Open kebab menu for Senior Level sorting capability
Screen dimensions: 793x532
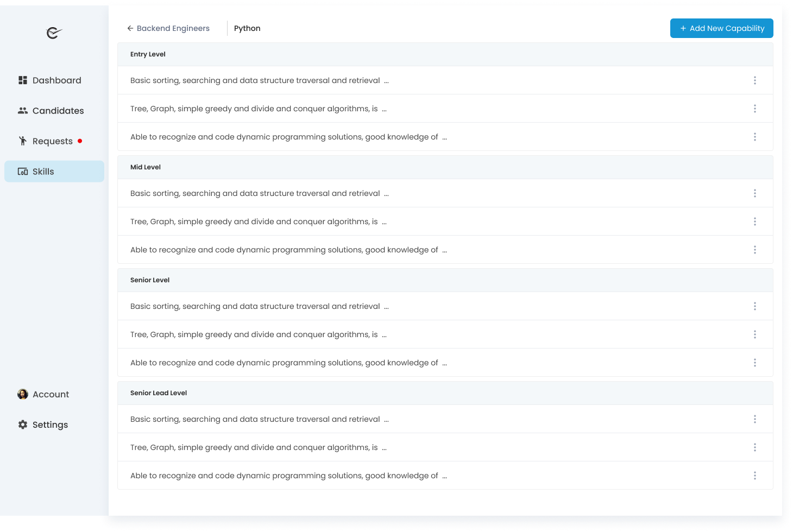click(755, 306)
